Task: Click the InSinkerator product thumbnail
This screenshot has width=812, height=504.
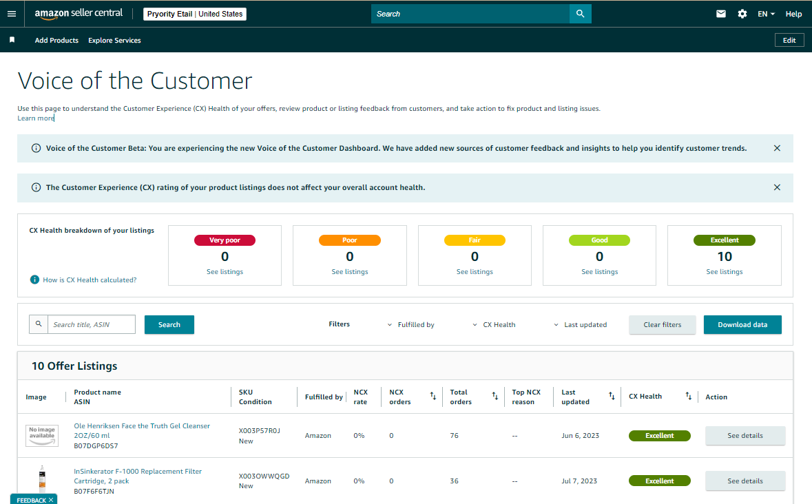Action: (42, 478)
